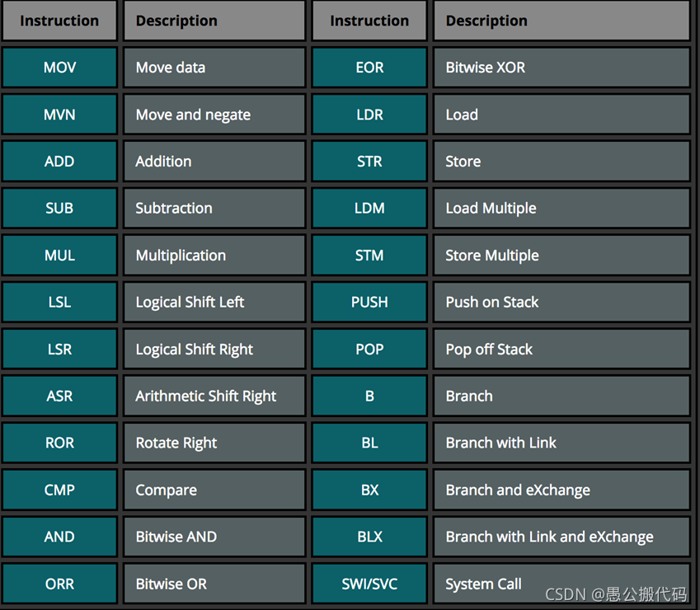Click the 'Bitwise AND' description
Image resolution: width=700 pixels, height=610 pixels.
[x=214, y=537]
